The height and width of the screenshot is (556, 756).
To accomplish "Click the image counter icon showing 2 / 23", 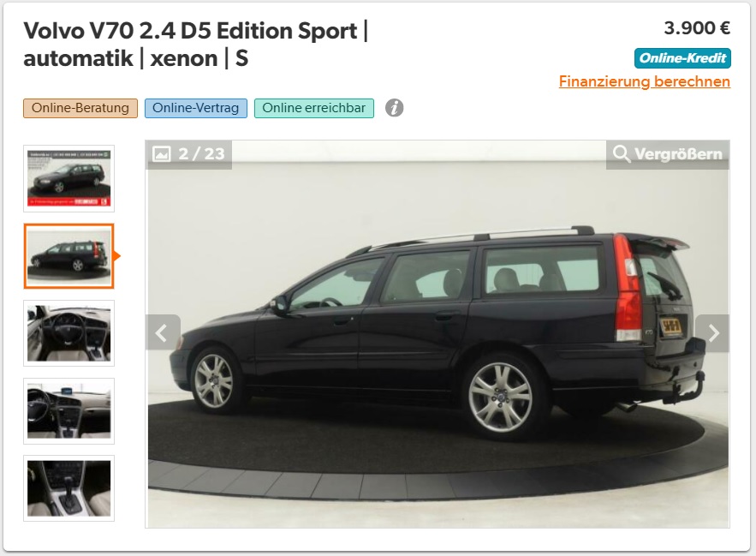I will pos(162,154).
